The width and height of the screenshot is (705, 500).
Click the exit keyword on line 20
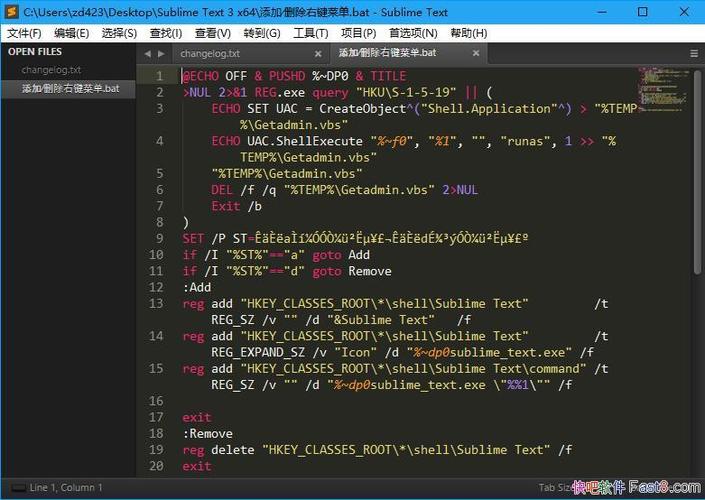click(x=197, y=466)
